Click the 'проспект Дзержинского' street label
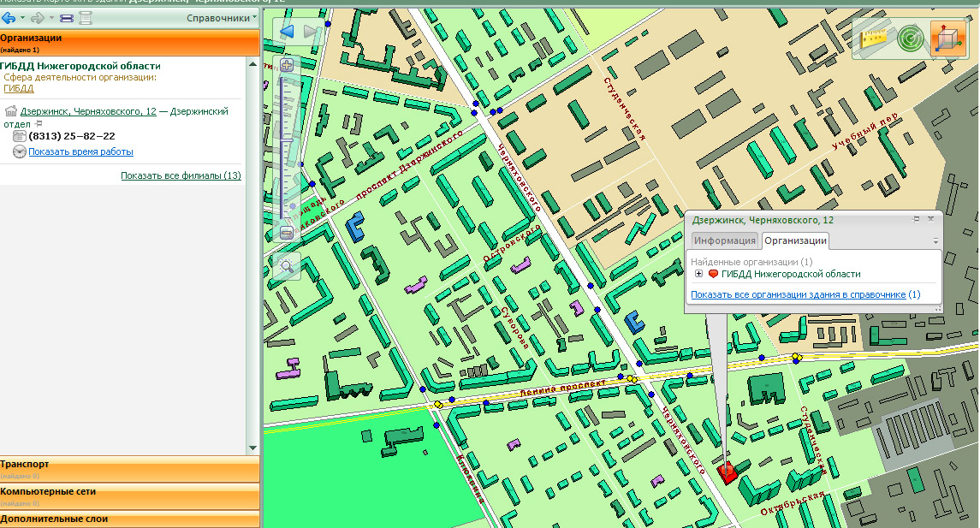Image resolution: width=980 pixels, height=528 pixels. (x=409, y=166)
